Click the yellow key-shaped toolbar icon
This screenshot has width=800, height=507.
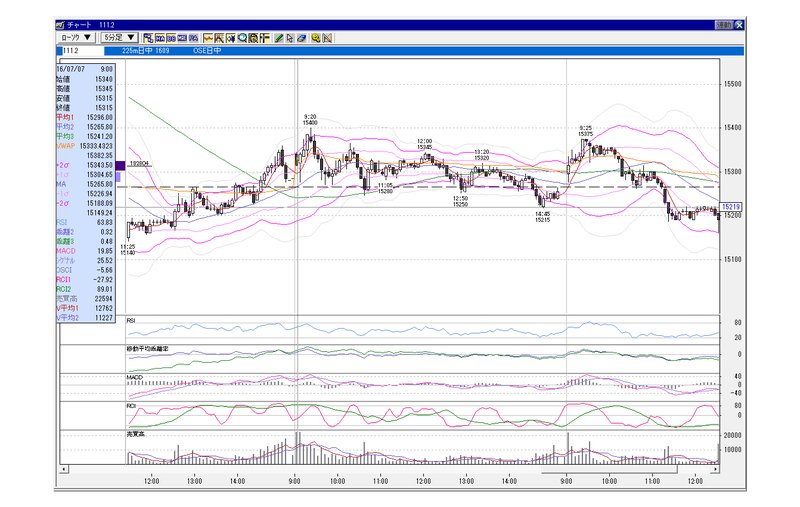316,38
